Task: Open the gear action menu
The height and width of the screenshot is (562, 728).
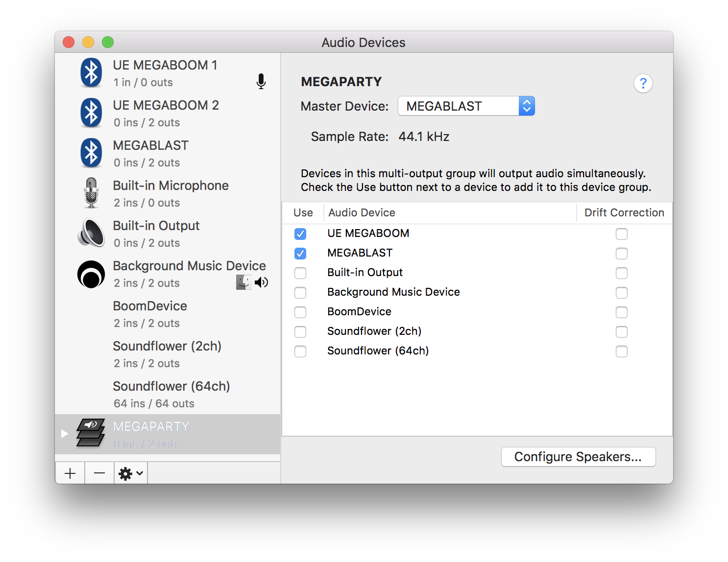Action: 131,473
